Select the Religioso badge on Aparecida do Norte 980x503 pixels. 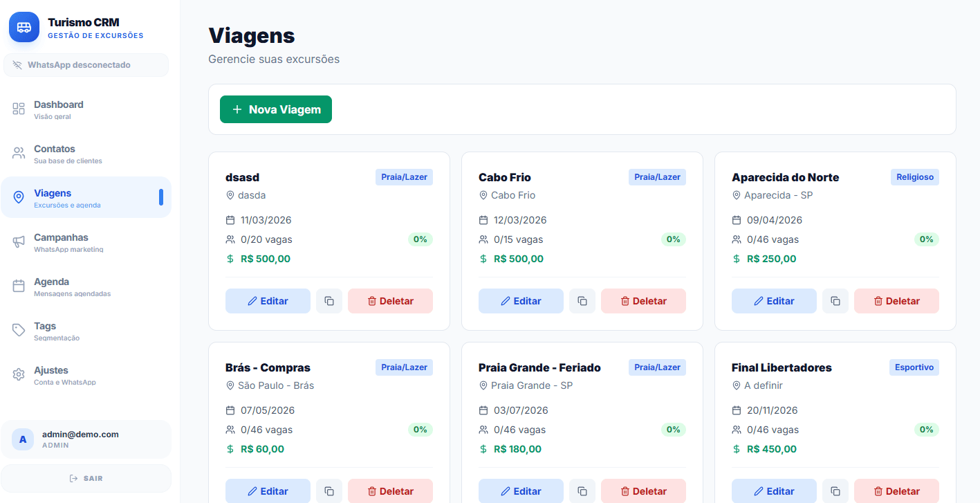[x=914, y=176]
